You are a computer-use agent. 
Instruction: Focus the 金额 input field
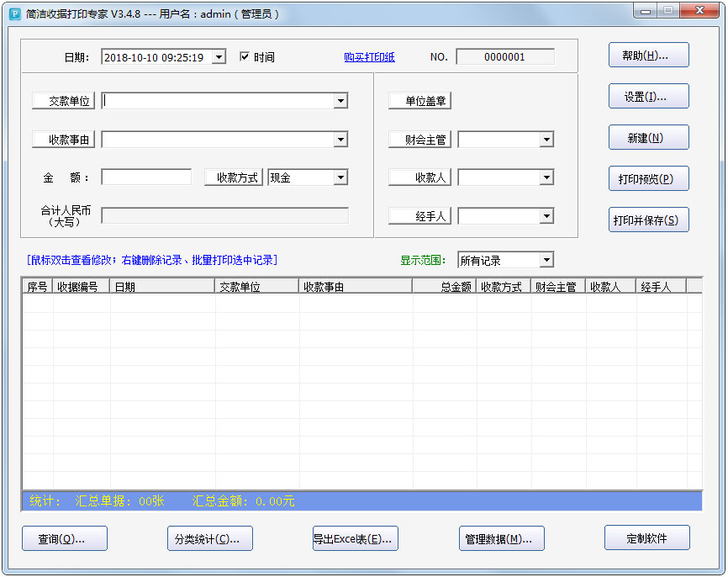coord(146,177)
